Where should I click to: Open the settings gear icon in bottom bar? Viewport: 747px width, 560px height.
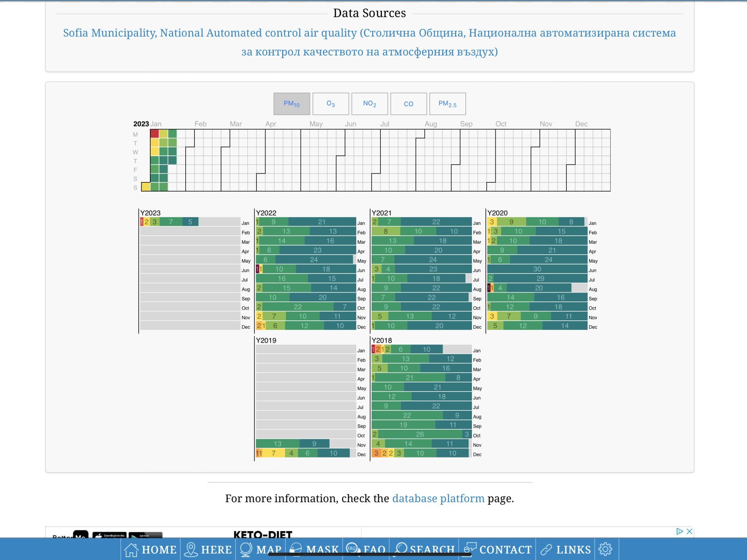pyautogui.click(x=605, y=549)
